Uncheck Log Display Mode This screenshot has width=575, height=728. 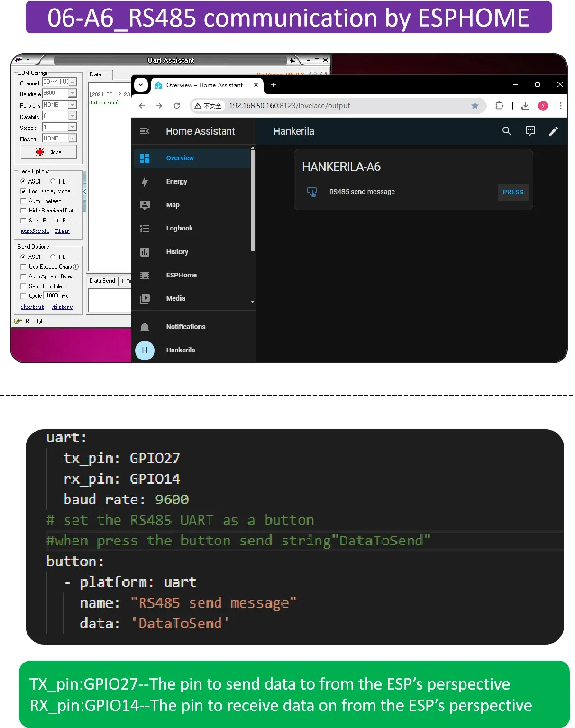tap(23, 191)
